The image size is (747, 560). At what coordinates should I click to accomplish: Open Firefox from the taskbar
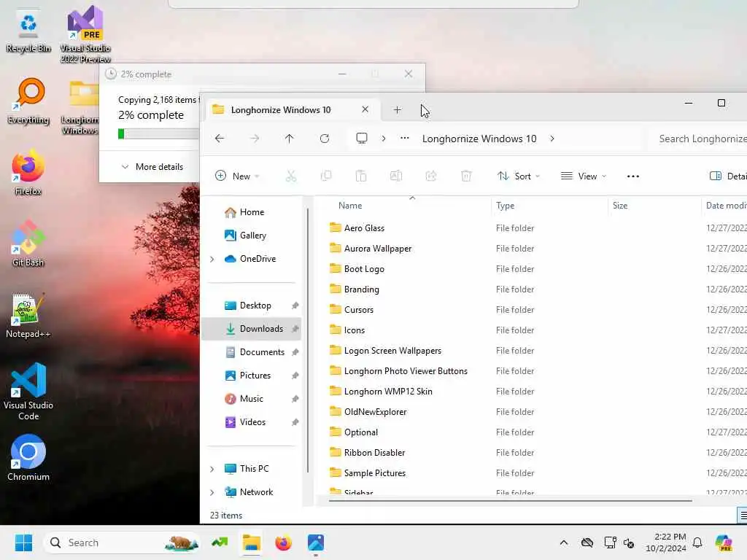click(284, 542)
